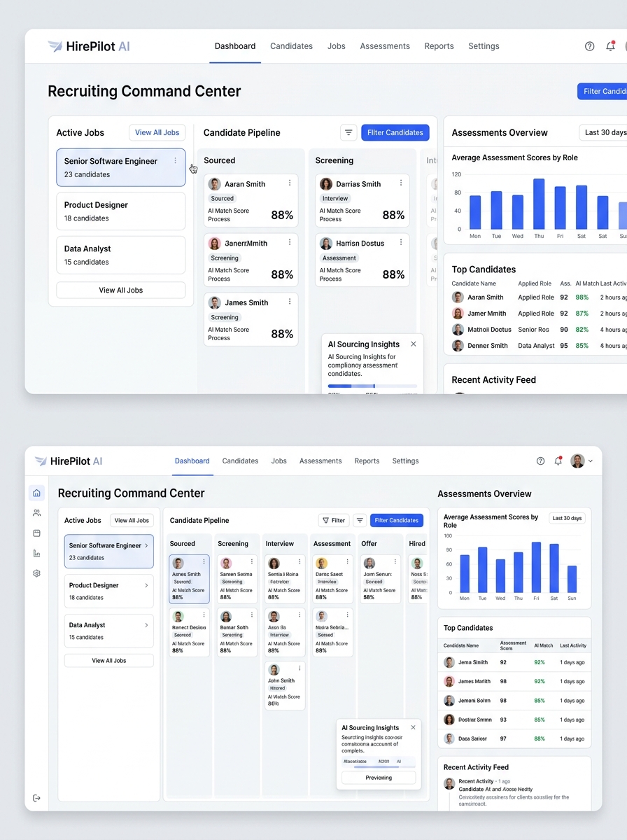Select the Product Designer job card in top window
This screenshot has width=627, height=840.
click(x=121, y=211)
